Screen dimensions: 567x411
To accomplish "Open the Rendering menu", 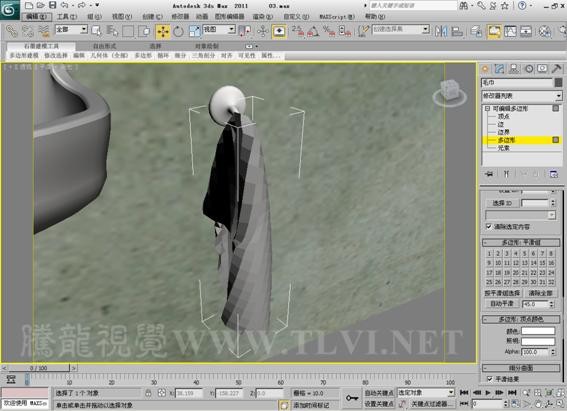I will click(263, 17).
